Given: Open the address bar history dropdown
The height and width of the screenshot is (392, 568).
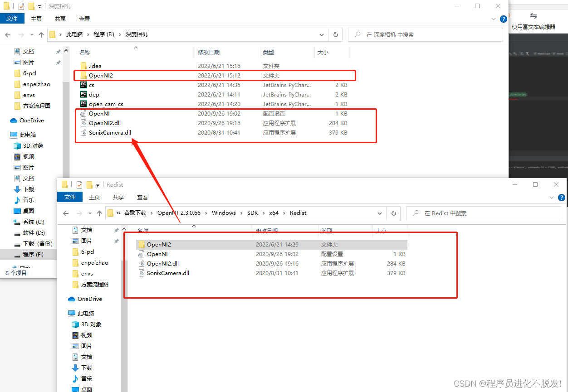Looking at the screenshot, I should click(322, 34).
